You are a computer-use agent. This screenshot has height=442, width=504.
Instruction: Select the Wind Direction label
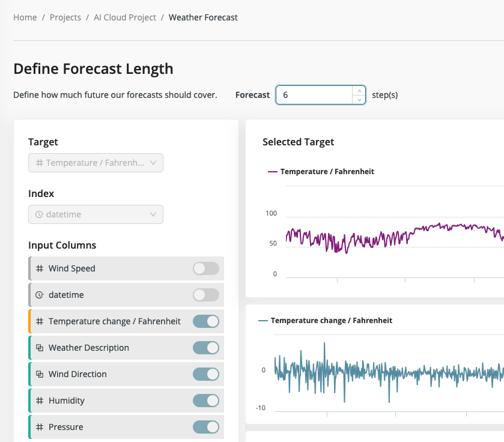pyautogui.click(x=77, y=374)
